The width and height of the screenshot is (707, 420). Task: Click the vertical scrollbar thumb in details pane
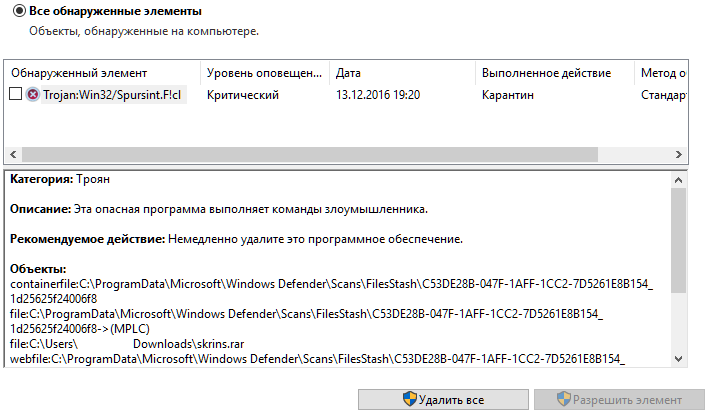678,240
